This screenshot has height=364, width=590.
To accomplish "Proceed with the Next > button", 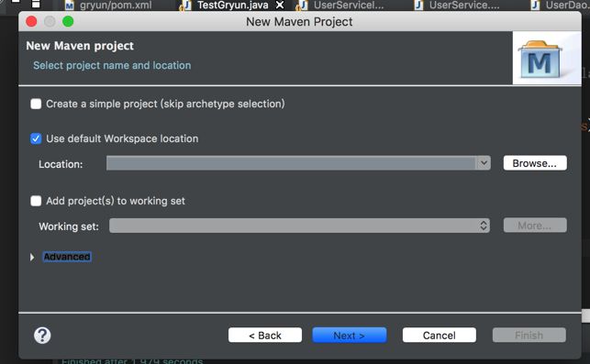I will 350,335.
